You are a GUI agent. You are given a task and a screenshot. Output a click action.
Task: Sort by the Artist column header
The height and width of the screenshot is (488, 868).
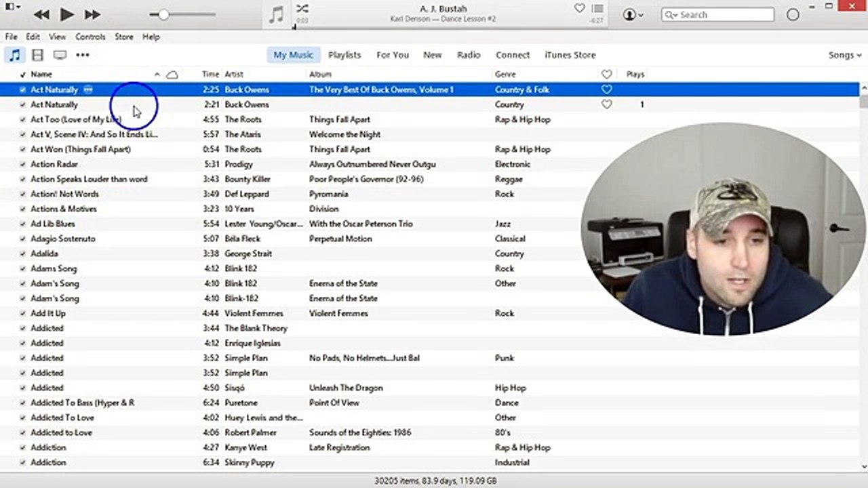point(234,75)
